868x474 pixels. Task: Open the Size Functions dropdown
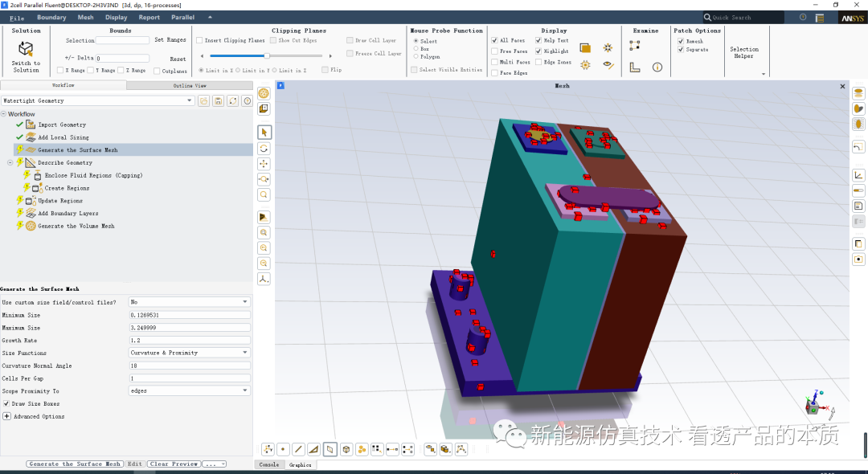click(190, 353)
